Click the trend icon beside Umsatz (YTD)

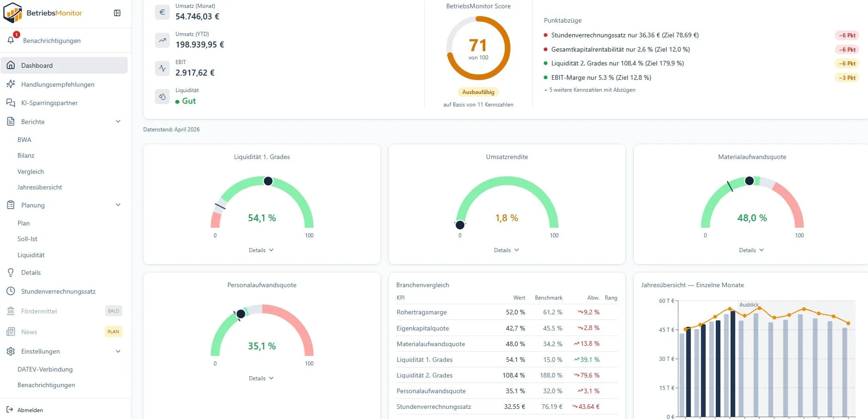[x=162, y=41]
